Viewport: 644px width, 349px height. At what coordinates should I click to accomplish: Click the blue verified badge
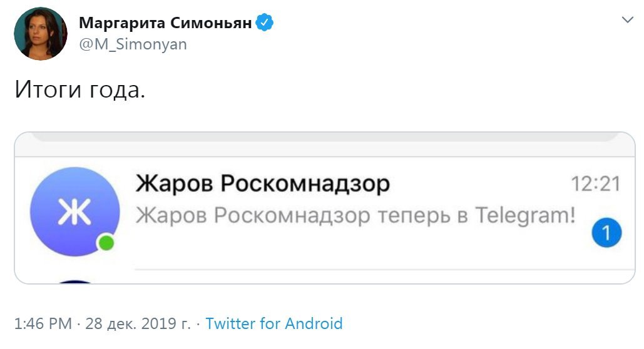265,23
